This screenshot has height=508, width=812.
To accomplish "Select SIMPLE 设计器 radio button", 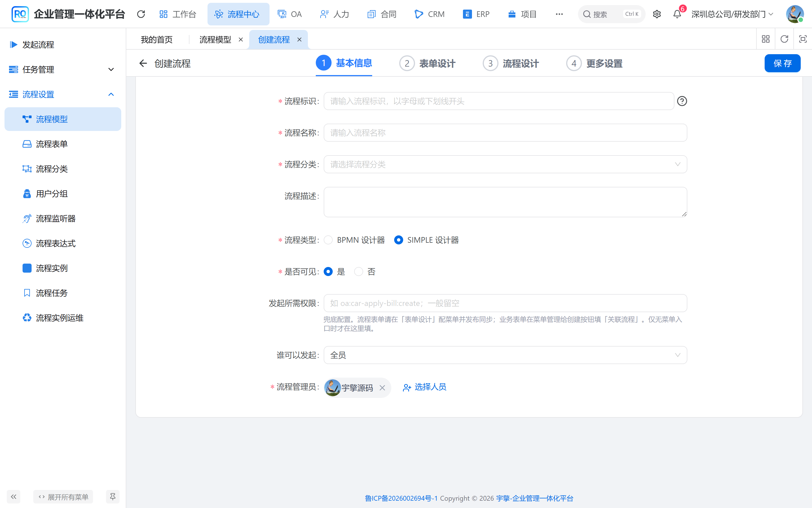I will [x=398, y=240].
